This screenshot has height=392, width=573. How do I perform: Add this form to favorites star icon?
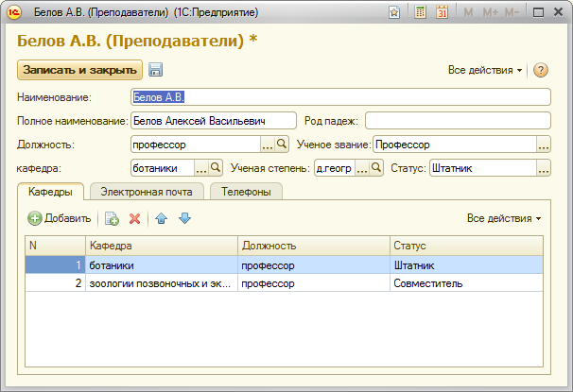click(394, 12)
